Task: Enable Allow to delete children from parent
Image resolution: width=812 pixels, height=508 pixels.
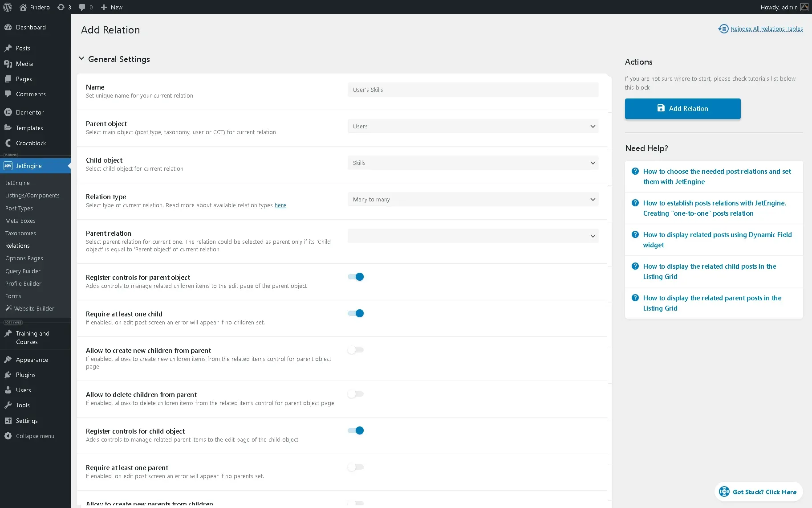Action: pos(356,394)
